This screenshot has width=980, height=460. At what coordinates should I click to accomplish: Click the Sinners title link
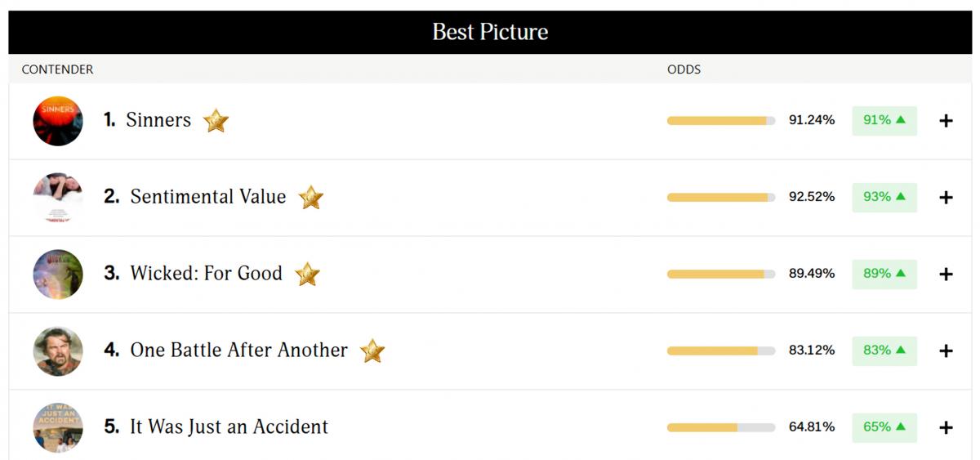[x=158, y=120]
